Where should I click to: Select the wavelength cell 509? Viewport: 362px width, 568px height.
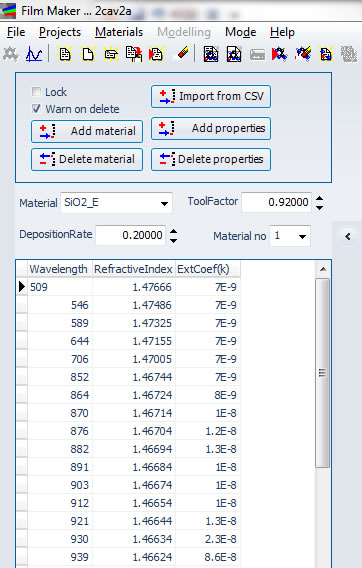click(x=60, y=287)
